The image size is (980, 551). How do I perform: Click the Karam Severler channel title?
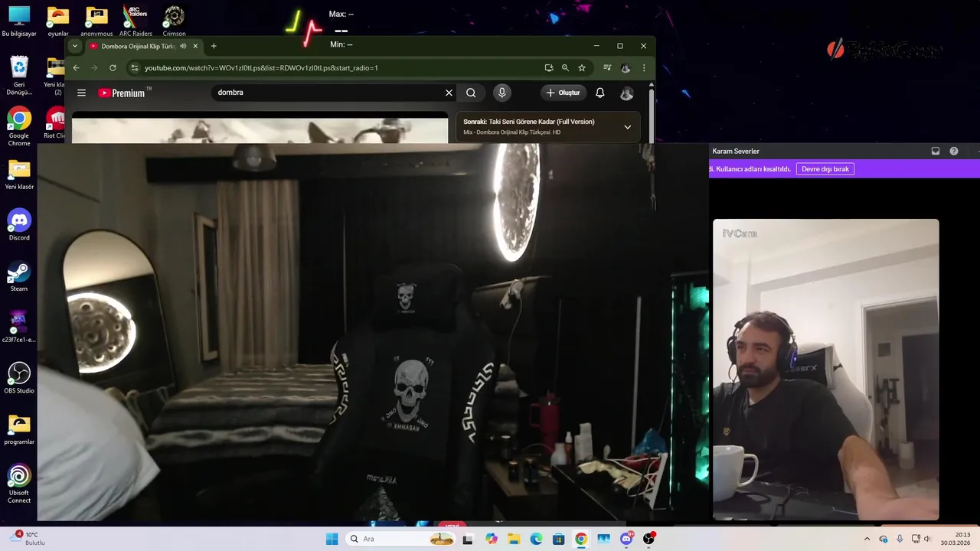coord(736,152)
